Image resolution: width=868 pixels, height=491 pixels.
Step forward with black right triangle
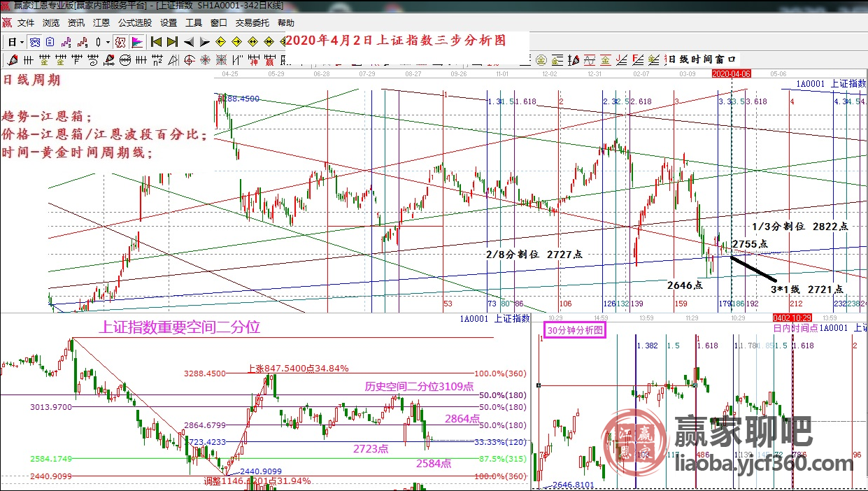(204, 42)
